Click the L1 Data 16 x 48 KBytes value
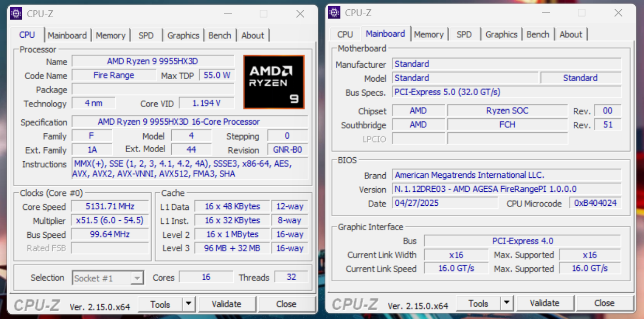 (x=232, y=206)
